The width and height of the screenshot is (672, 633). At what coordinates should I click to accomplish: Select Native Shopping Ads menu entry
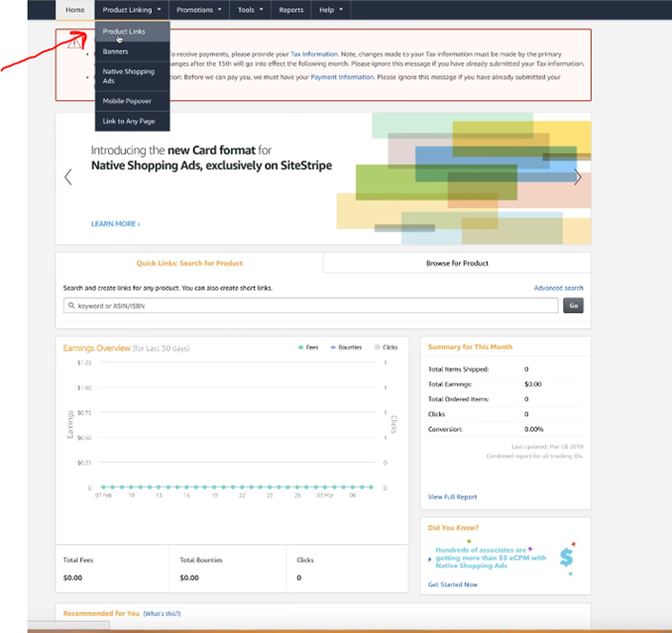(x=133, y=76)
